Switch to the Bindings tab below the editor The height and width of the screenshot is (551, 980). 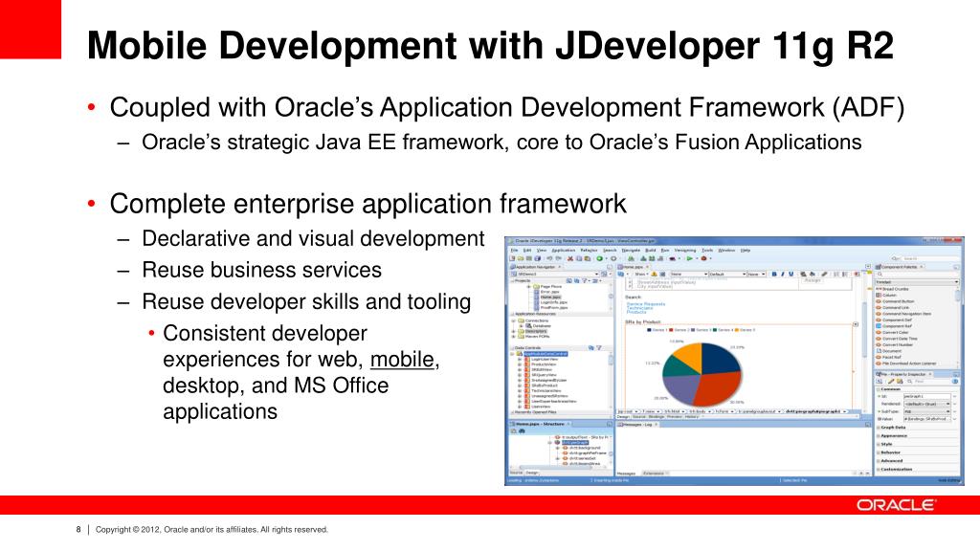click(657, 417)
